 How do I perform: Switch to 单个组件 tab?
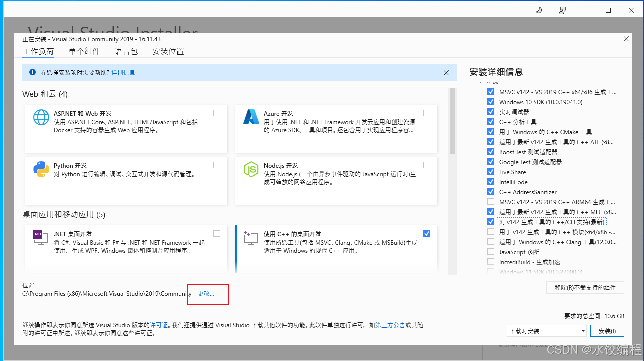coord(84,51)
